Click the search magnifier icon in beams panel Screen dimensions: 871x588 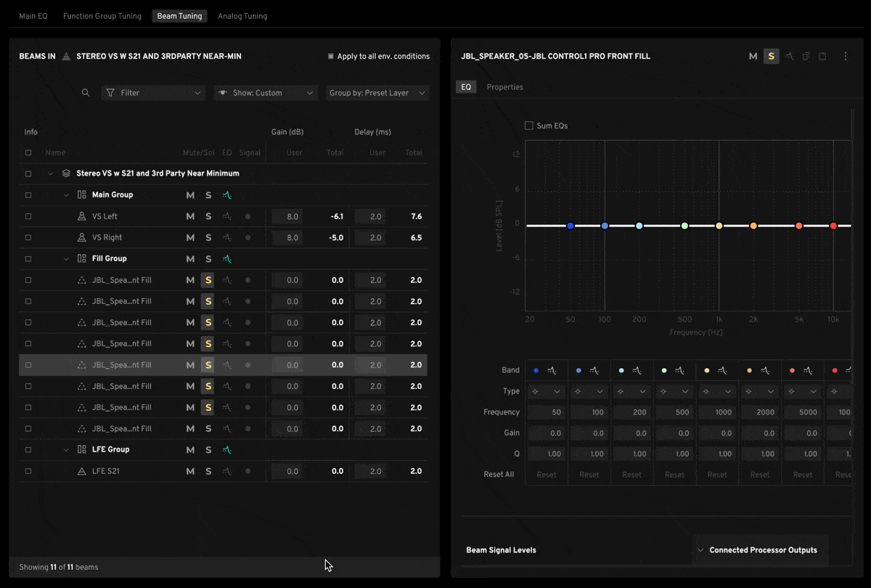click(x=86, y=93)
